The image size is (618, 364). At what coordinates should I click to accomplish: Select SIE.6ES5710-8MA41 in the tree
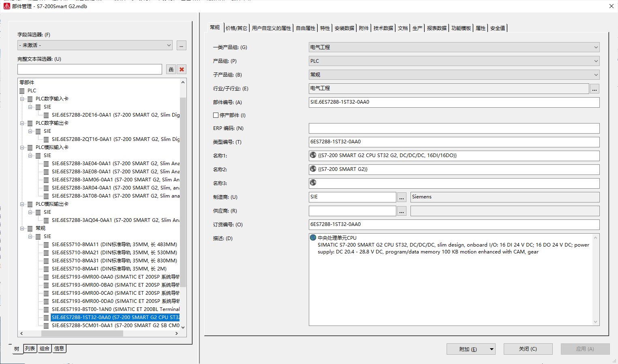109,269
